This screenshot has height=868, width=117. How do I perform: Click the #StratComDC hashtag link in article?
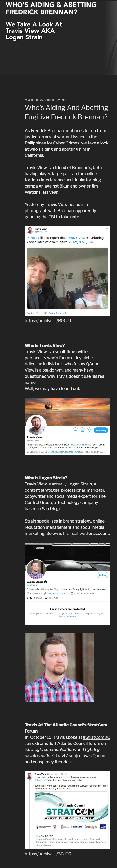(x=97, y=737)
